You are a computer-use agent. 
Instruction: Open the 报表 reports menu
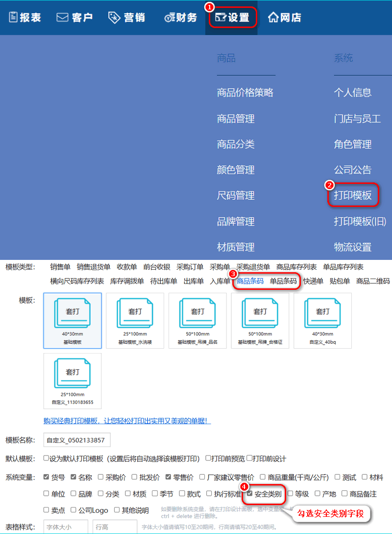(25, 18)
